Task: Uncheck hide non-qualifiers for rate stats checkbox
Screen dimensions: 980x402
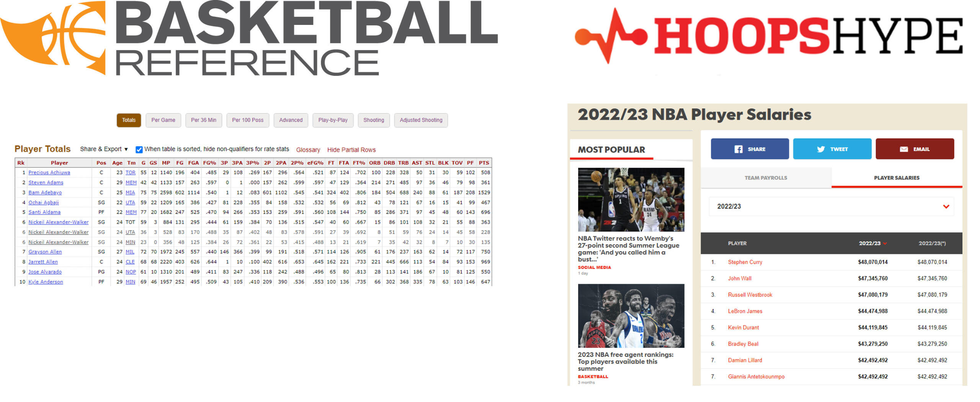Action: (139, 149)
